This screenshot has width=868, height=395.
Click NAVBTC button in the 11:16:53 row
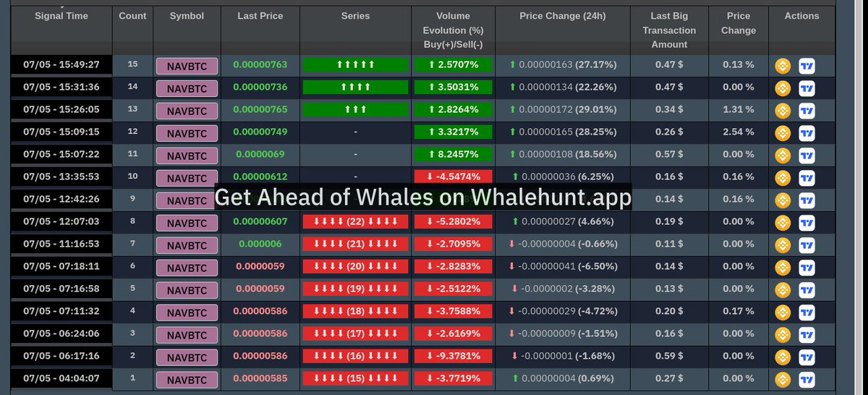(187, 246)
